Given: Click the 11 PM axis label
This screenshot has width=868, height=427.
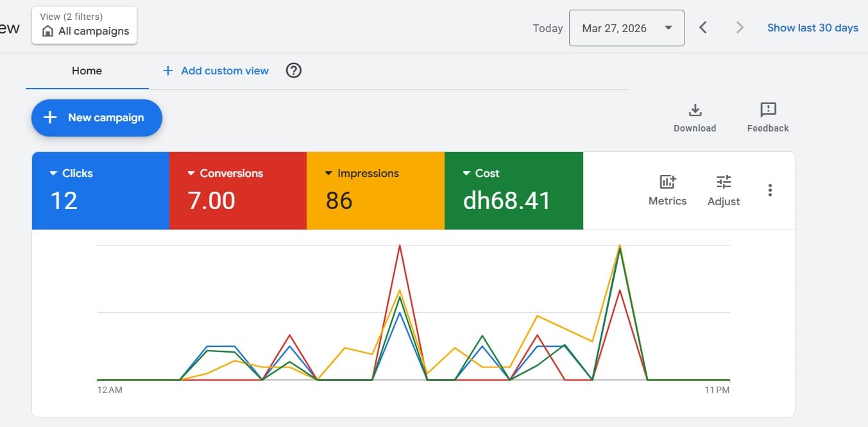Looking at the screenshot, I should pyautogui.click(x=717, y=390).
